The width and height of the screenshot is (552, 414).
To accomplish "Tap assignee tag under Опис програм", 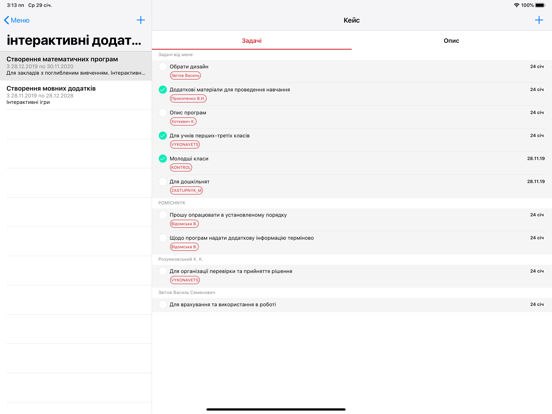I will pyautogui.click(x=183, y=121).
